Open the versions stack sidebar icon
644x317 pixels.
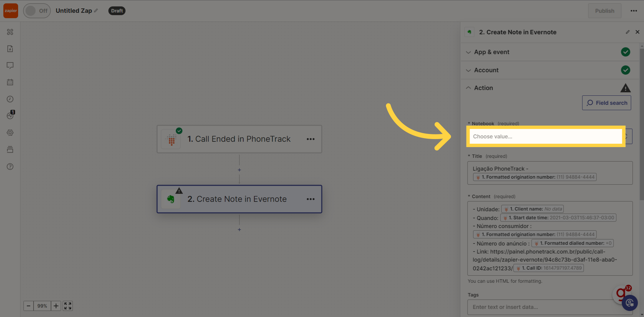(10, 149)
